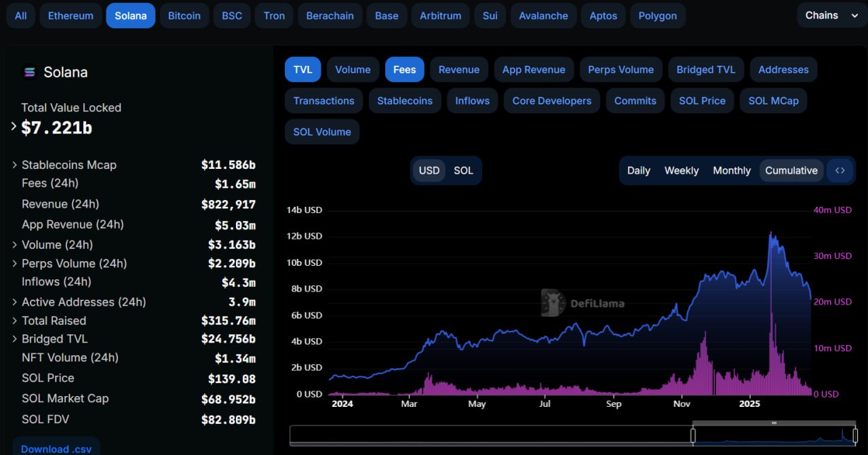868x455 pixels.
Task: Expand the Perps Volume (24h) row
Action: [14, 264]
